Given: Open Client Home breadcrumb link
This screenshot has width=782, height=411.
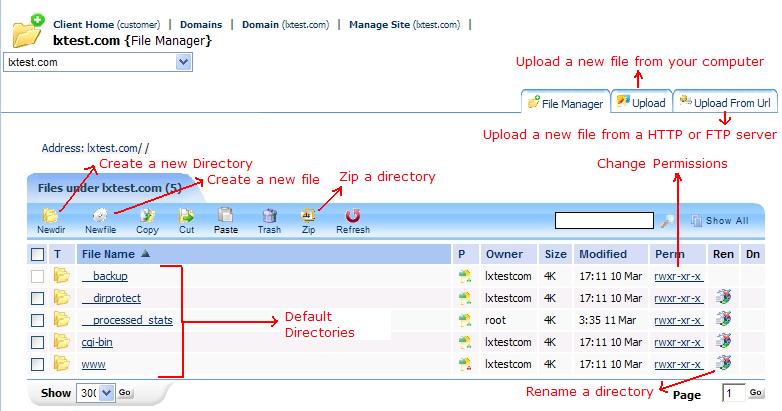Looking at the screenshot, I should tap(107, 24).
